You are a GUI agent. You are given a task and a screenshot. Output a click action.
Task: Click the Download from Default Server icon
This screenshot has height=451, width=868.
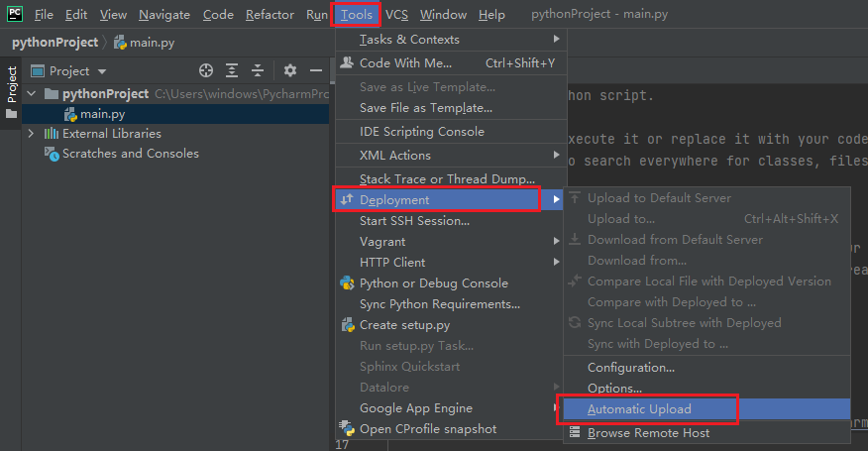coord(575,239)
